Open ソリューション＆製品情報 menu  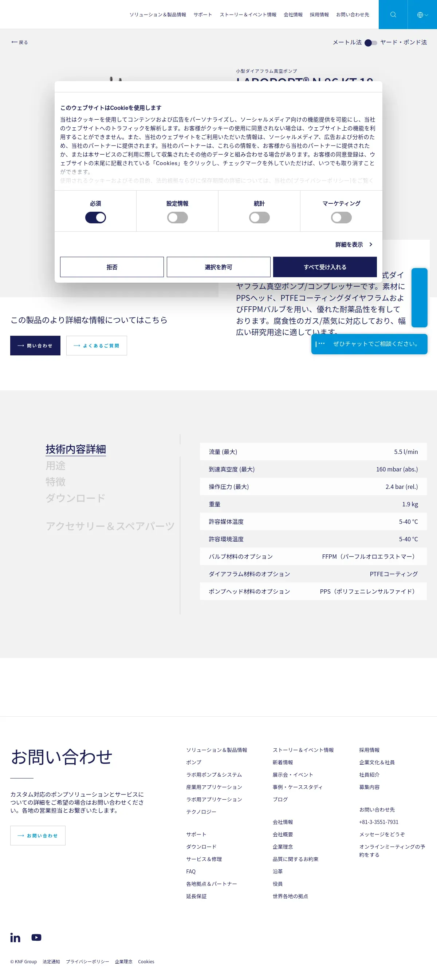[158, 15]
